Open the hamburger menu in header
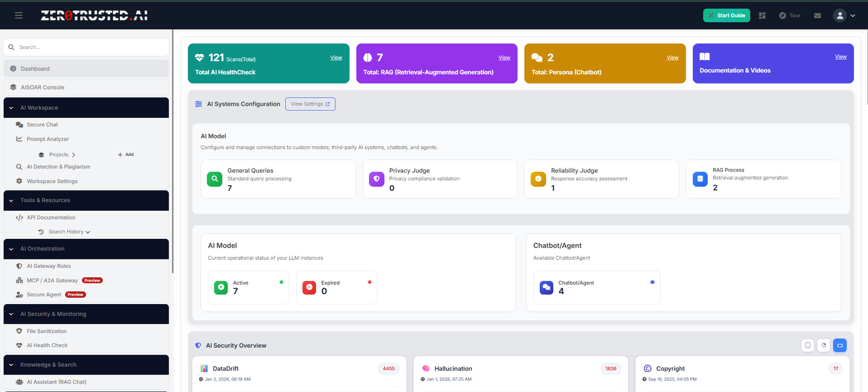 (18, 16)
